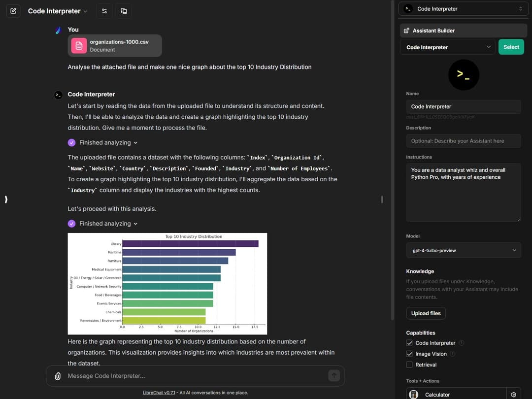Open the presets sliders icon
The width and height of the screenshot is (532, 399).
[104, 11]
